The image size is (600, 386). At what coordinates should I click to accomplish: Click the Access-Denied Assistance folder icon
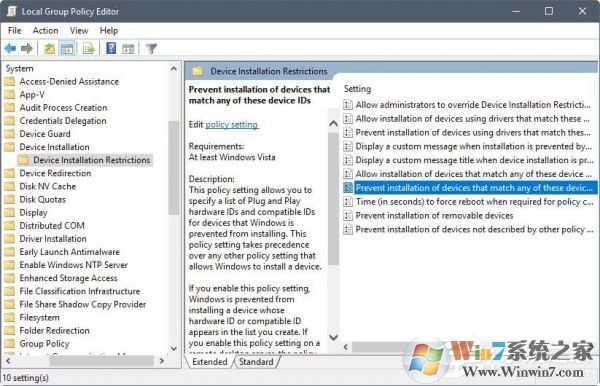(x=10, y=81)
